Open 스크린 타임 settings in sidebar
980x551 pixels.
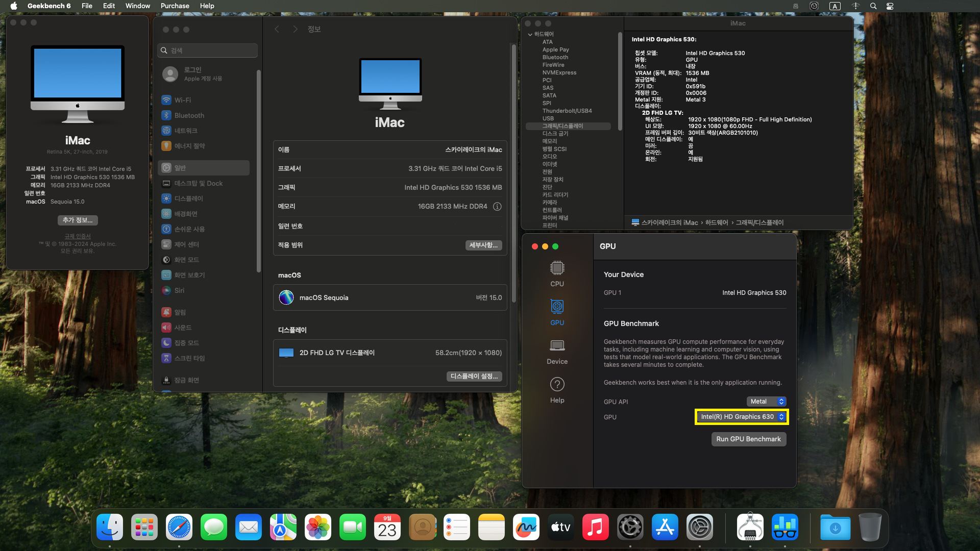coord(204,358)
